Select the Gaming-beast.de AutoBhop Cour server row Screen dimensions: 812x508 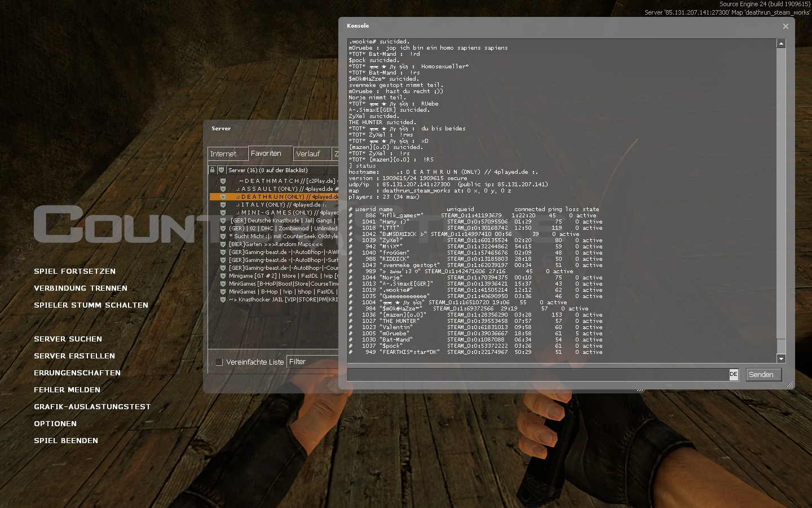point(274,268)
